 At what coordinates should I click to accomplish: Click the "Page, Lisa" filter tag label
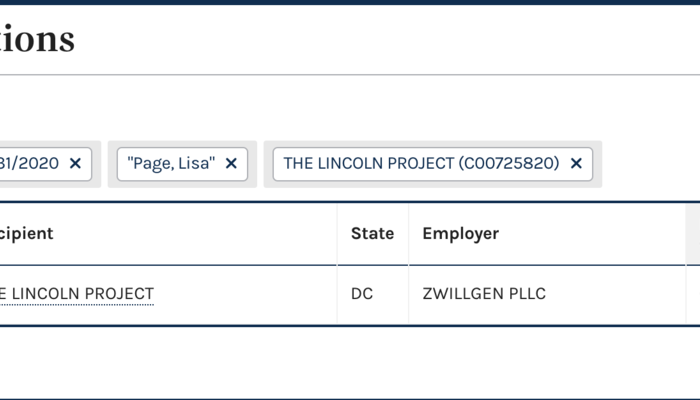pyautogui.click(x=171, y=163)
